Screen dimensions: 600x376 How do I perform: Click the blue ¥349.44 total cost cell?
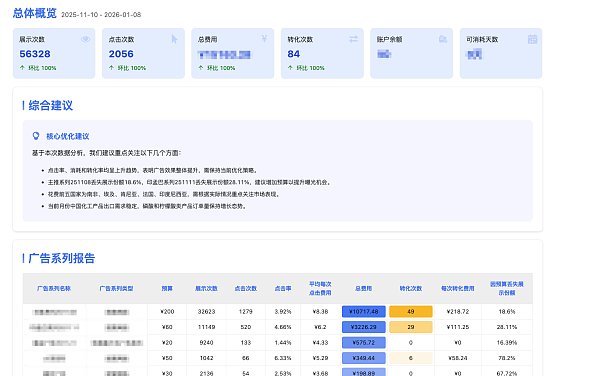[x=364, y=358]
